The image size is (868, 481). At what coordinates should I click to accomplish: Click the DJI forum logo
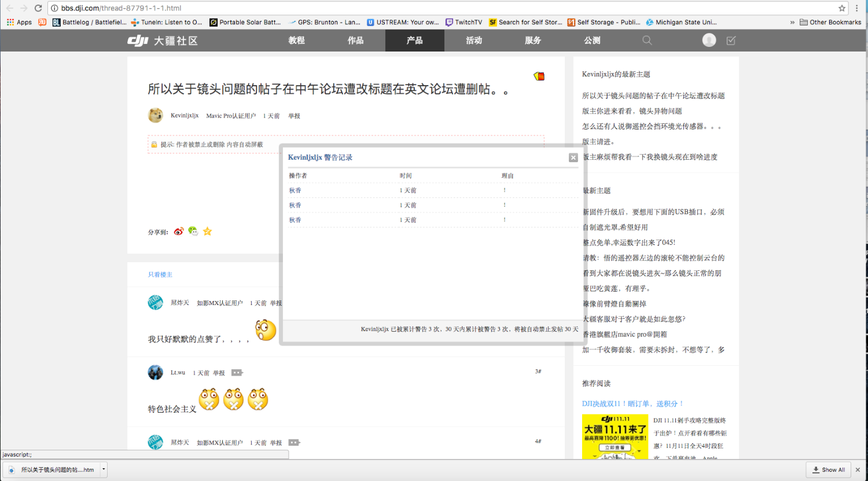click(163, 41)
